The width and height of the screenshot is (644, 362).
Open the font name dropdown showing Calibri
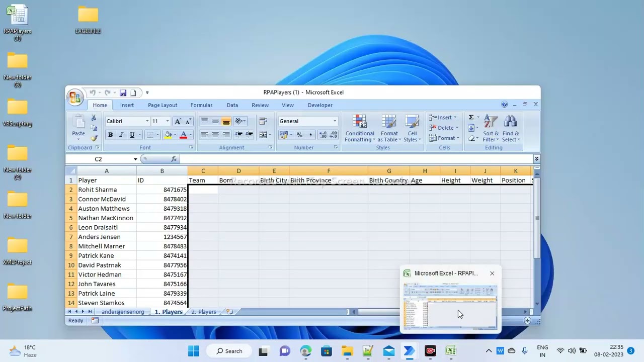coord(147,121)
